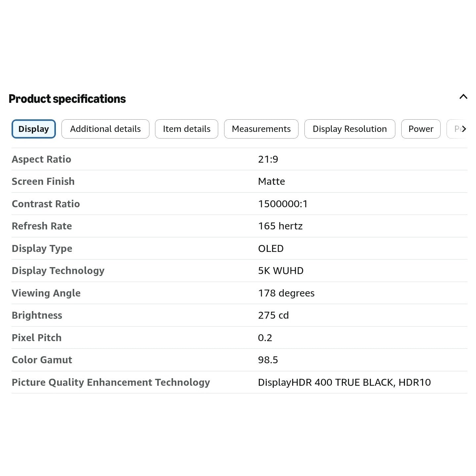Click the right arrow to show more tabs
Image resolution: width=476 pixels, height=476 pixels.
(464, 129)
